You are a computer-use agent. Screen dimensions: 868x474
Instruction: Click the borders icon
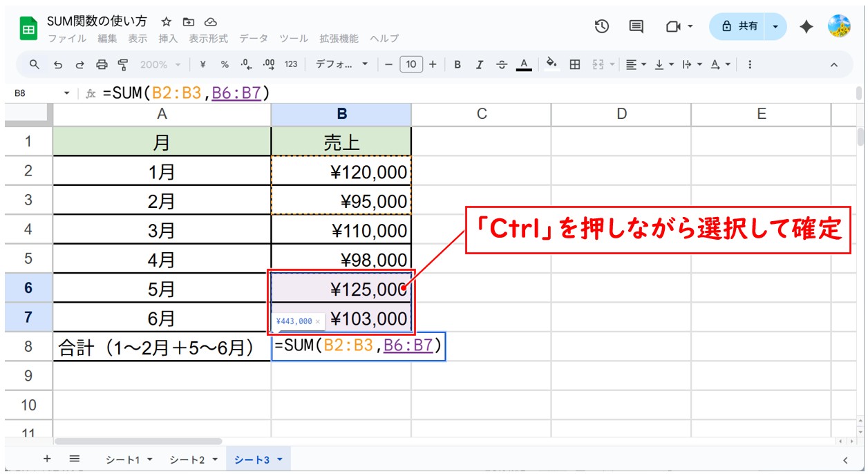(574, 64)
